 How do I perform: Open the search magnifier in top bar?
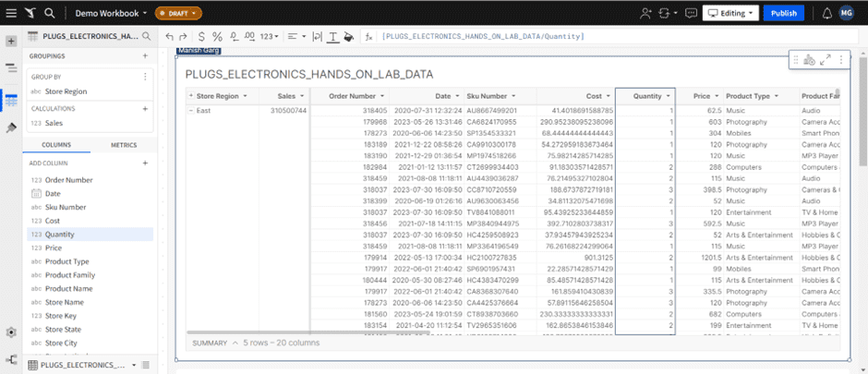point(48,13)
